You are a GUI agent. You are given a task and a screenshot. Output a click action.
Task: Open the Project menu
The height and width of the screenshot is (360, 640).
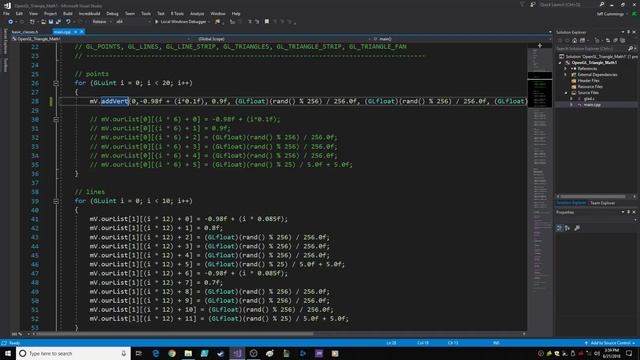pos(50,13)
